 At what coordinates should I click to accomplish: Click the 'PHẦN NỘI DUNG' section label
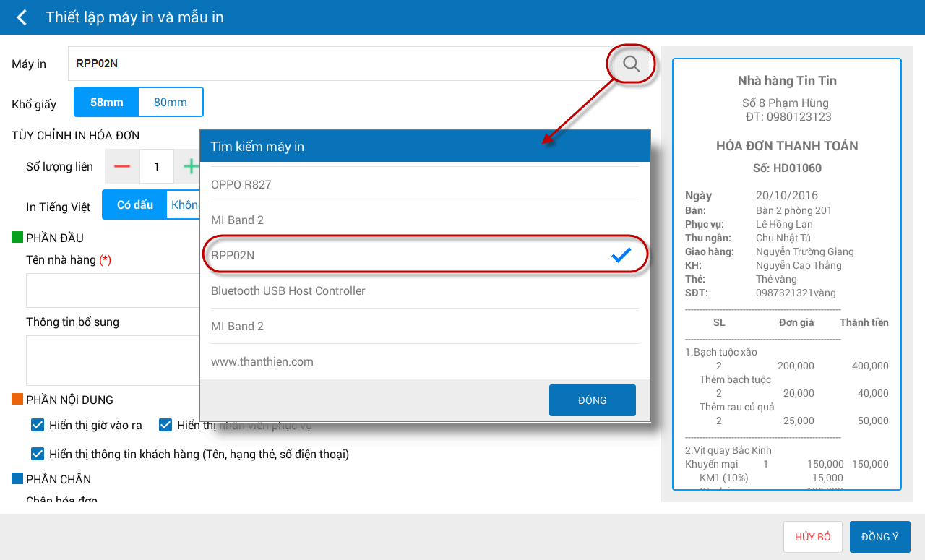coord(69,400)
